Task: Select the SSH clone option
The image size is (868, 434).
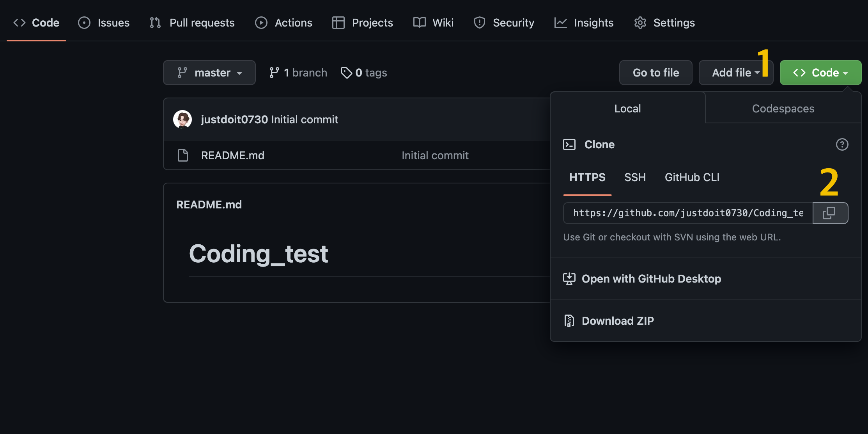Action: tap(635, 178)
